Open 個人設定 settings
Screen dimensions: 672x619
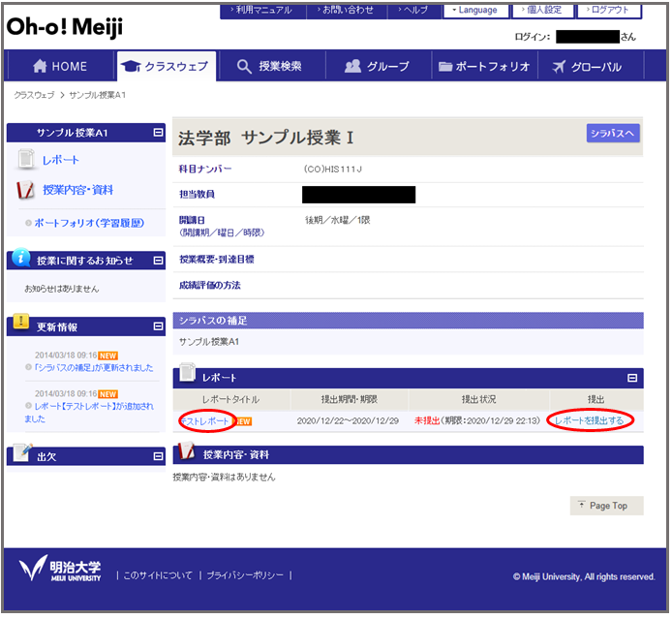[542, 11]
